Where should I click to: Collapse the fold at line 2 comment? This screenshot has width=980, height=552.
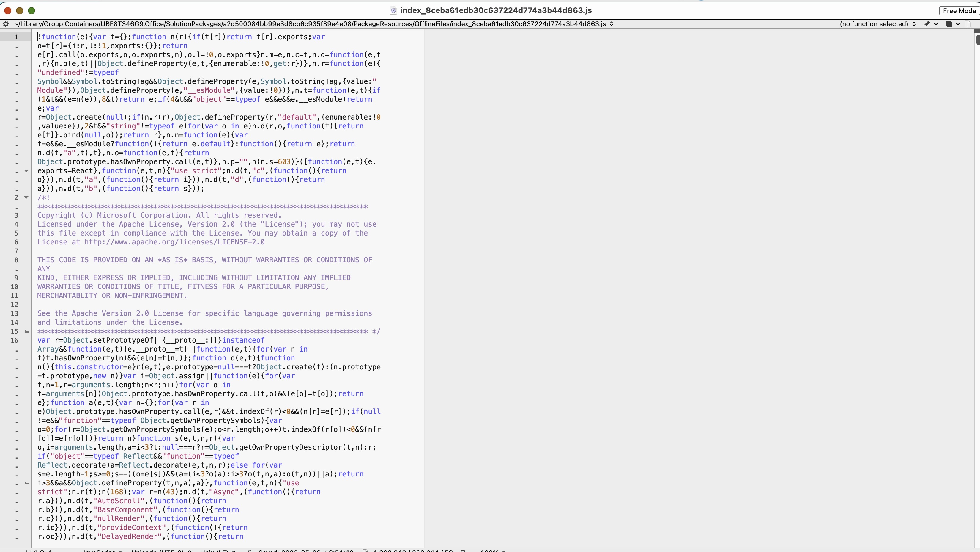26,197
